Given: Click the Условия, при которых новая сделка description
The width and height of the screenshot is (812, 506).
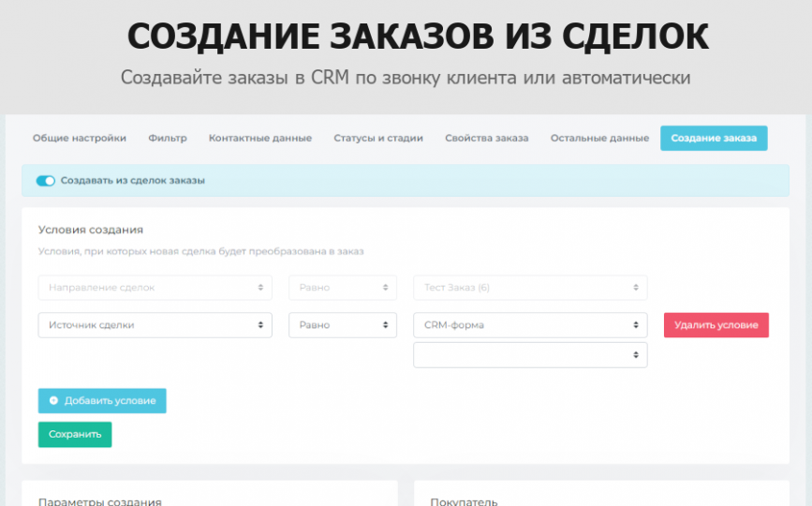Looking at the screenshot, I should (x=201, y=252).
